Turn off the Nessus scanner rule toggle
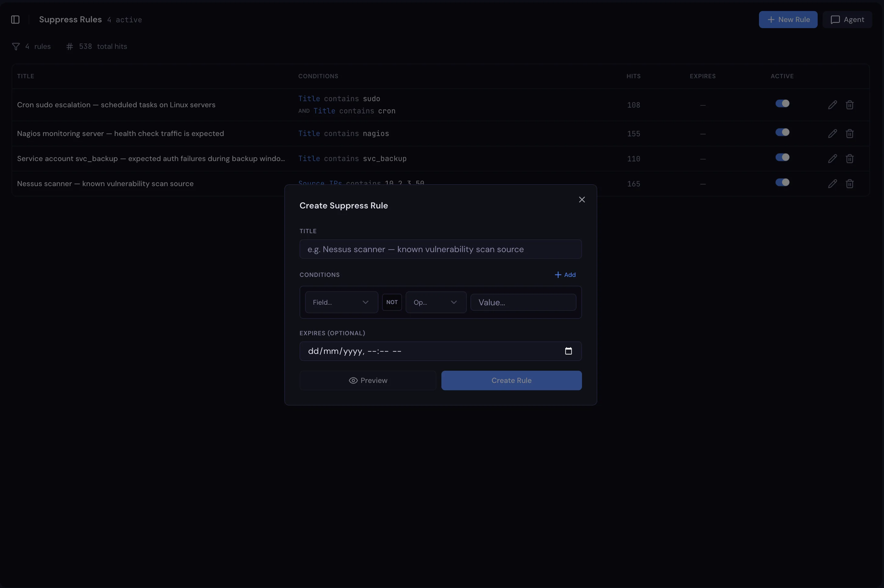884x588 pixels. pyautogui.click(x=782, y=182)
